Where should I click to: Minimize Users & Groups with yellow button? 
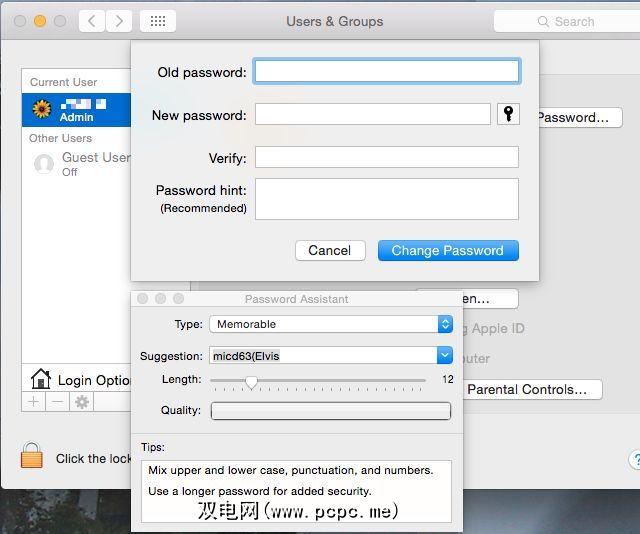[x=40, y=21]
